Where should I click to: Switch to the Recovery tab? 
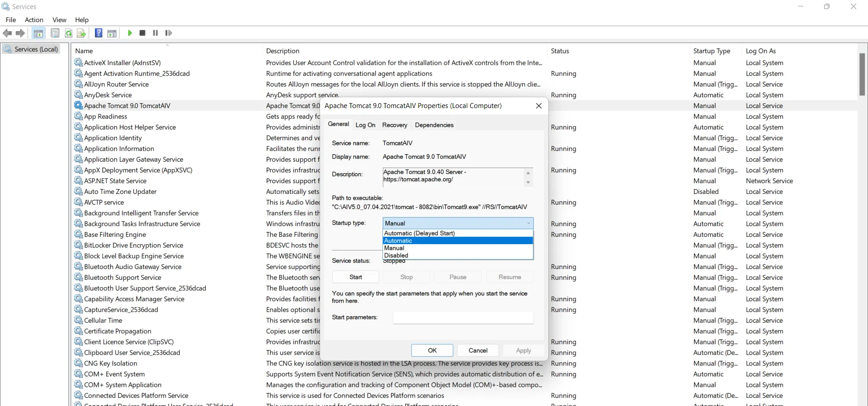[395, 125]
